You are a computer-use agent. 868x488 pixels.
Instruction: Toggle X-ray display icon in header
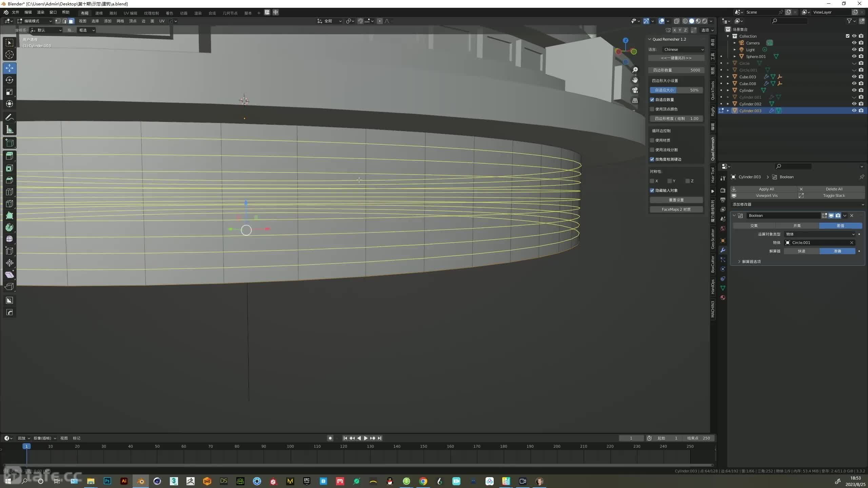(676, 21)
